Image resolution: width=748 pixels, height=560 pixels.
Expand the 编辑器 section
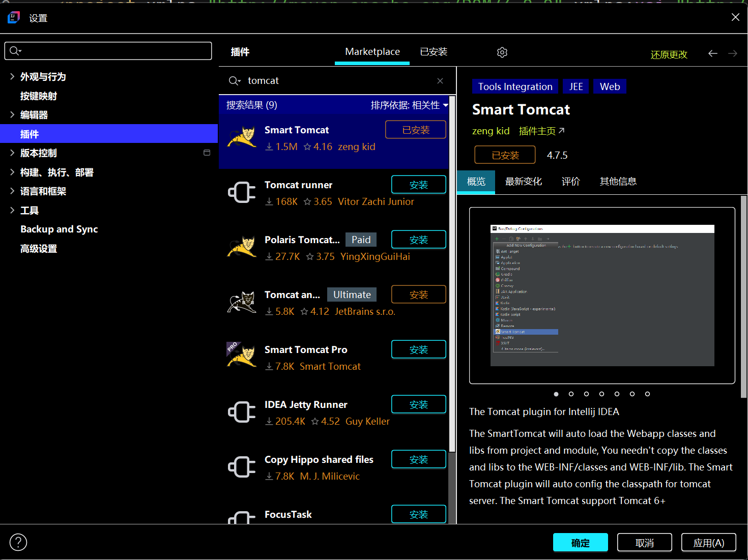[x=12, y=114]
